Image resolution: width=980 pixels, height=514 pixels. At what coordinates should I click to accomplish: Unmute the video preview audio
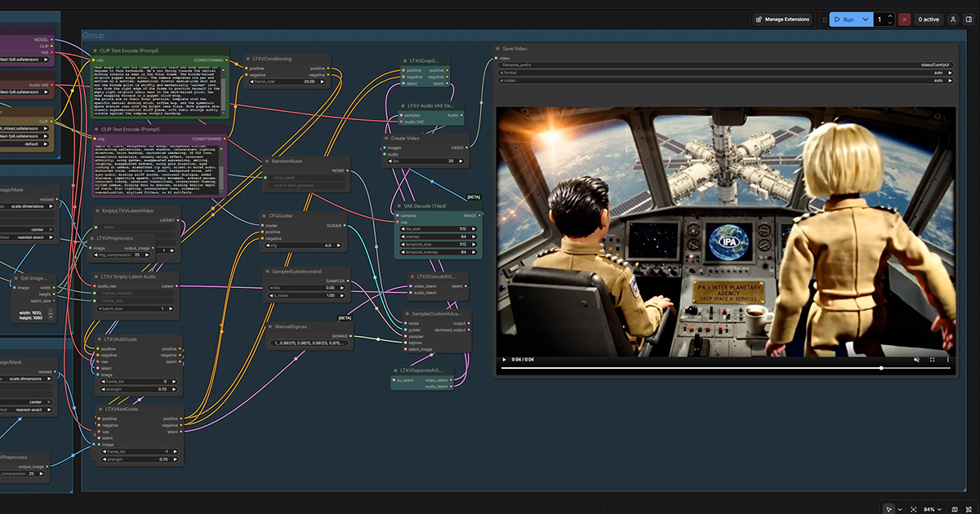pyautogui.click(x=916, y=360)
